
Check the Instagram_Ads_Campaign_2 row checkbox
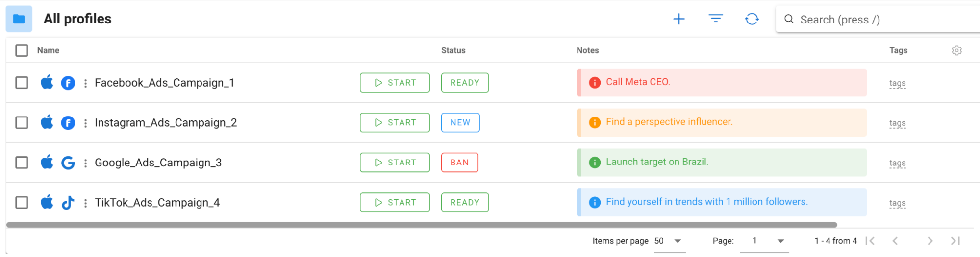pos(22,122)
